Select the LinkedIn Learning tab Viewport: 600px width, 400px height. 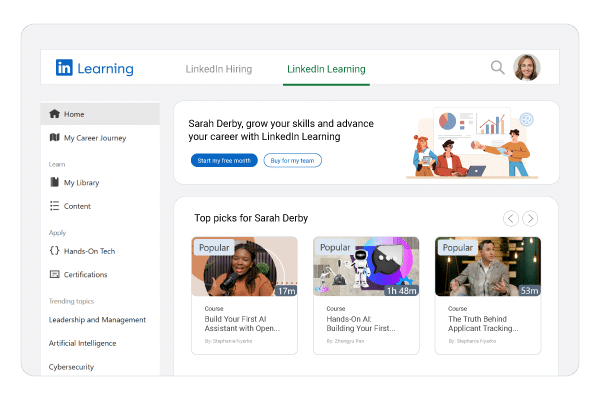326,69
